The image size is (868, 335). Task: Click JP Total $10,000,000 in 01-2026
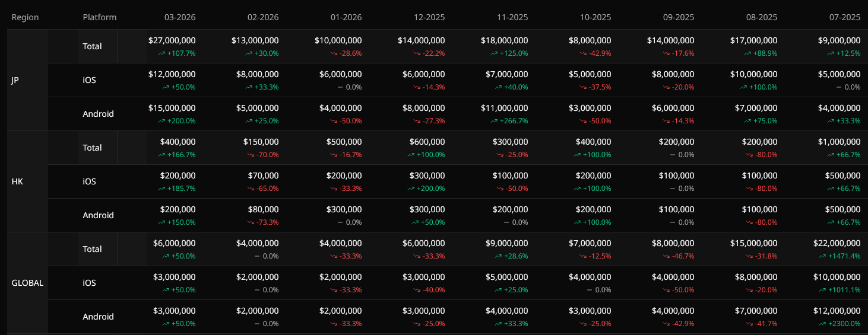coord(338,40)
